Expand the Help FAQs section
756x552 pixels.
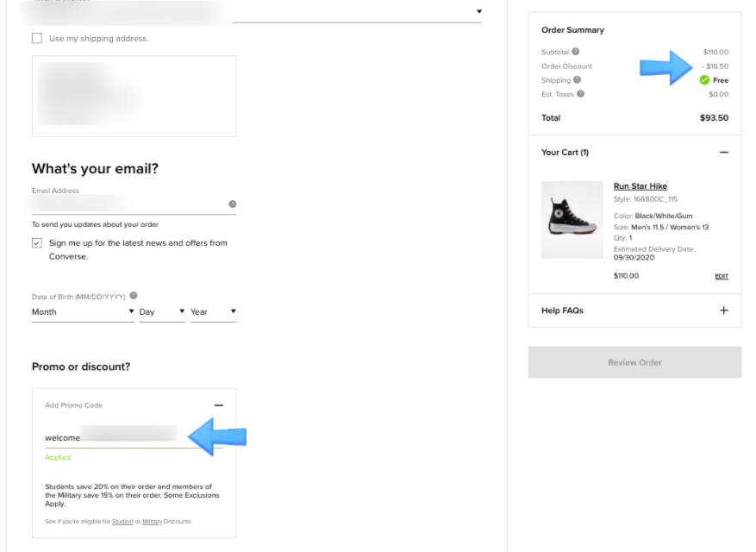click(x=724, y=310)
